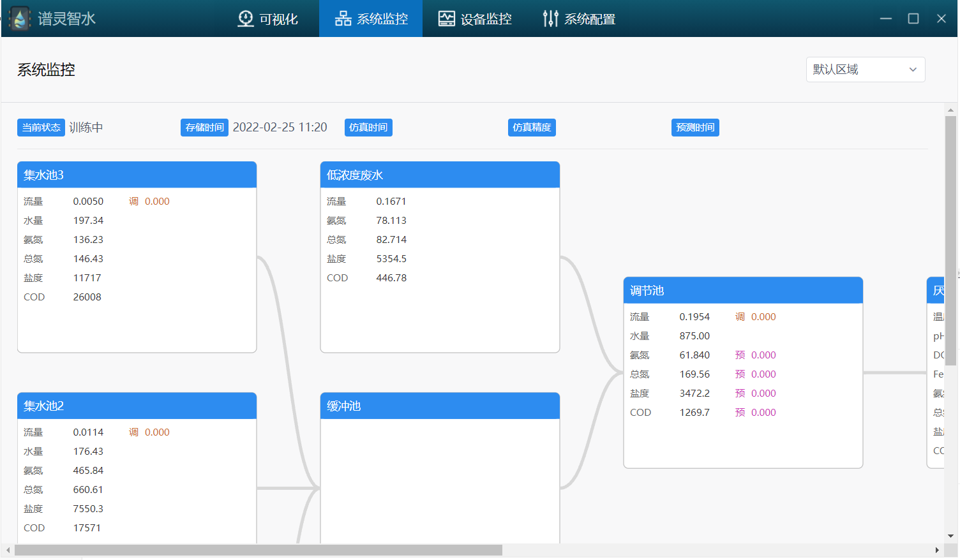Click the 预测时间 badge

[695, 128]
